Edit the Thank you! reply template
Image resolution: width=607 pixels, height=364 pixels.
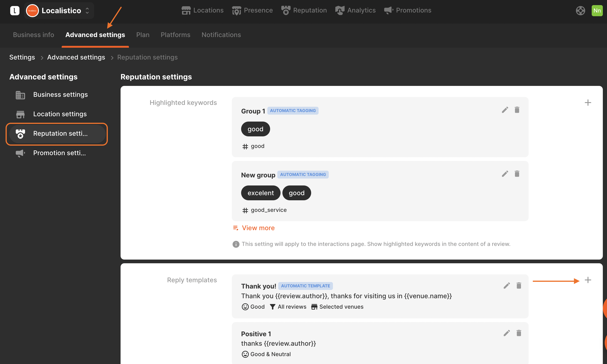tap(507, 286)
